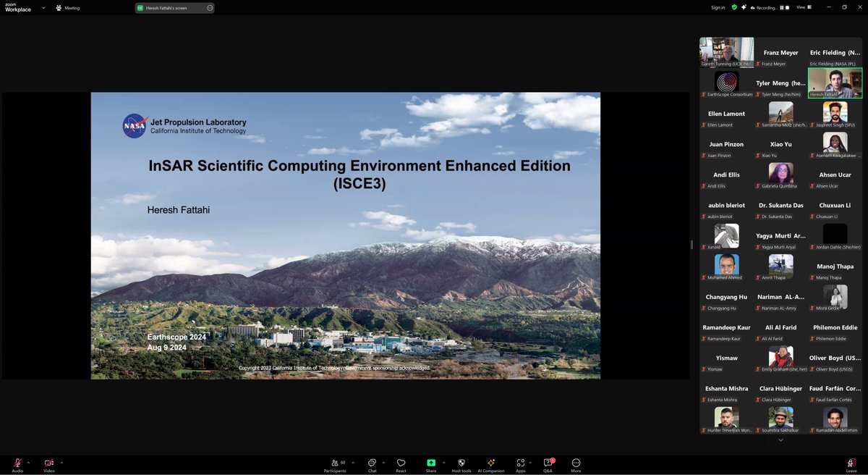The height and width of the screenshot is (475, 868).
Task: Click the gallery panel resize handle
Action: coord(692,245)
